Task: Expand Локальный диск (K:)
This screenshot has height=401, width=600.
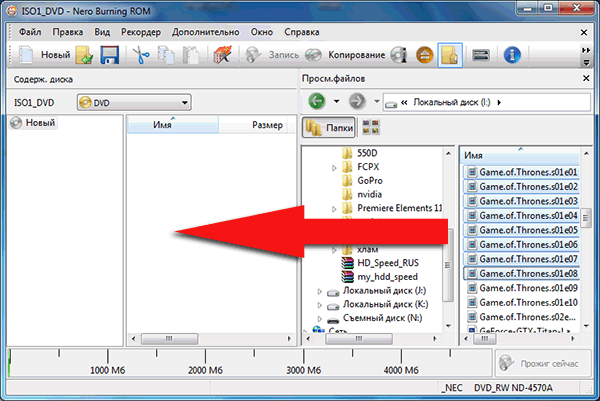Action: [320, 305]
